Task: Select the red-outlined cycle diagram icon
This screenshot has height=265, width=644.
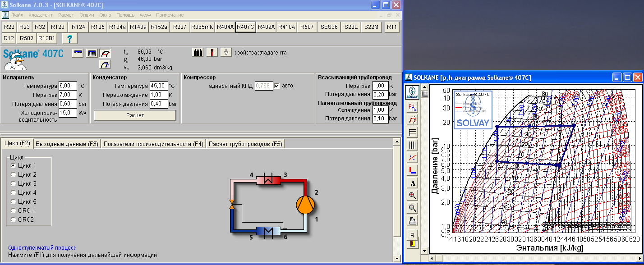Action: pos(105,53)
